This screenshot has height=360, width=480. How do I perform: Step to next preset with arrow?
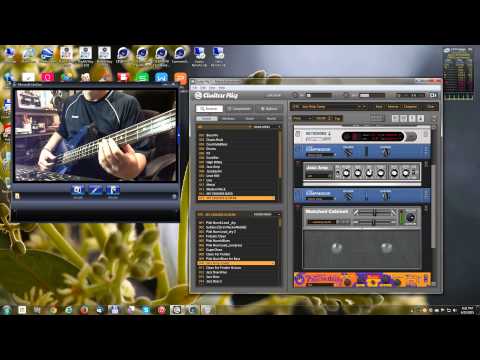pos(365,107)
